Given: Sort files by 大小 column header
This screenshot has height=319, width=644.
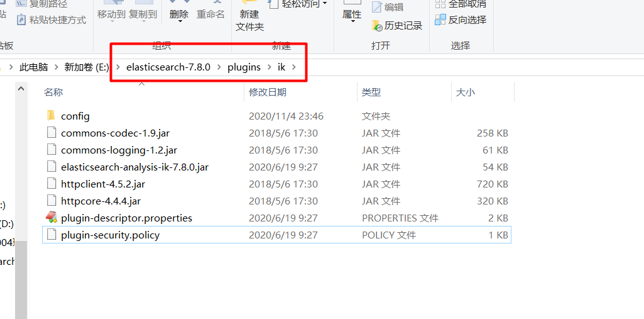Looking at the screenshot, I should click(465, 92).
